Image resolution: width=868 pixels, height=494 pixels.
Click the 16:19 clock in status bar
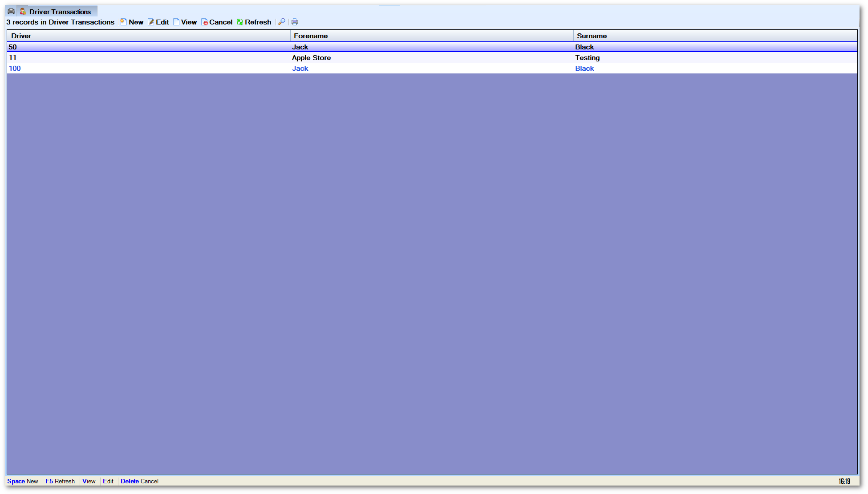[844, 481]
